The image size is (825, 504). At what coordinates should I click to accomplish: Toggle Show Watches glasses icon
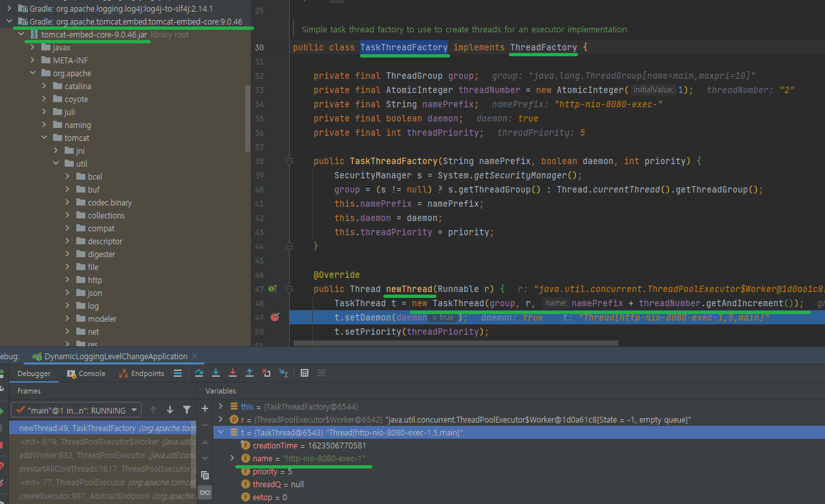(205, 492)
